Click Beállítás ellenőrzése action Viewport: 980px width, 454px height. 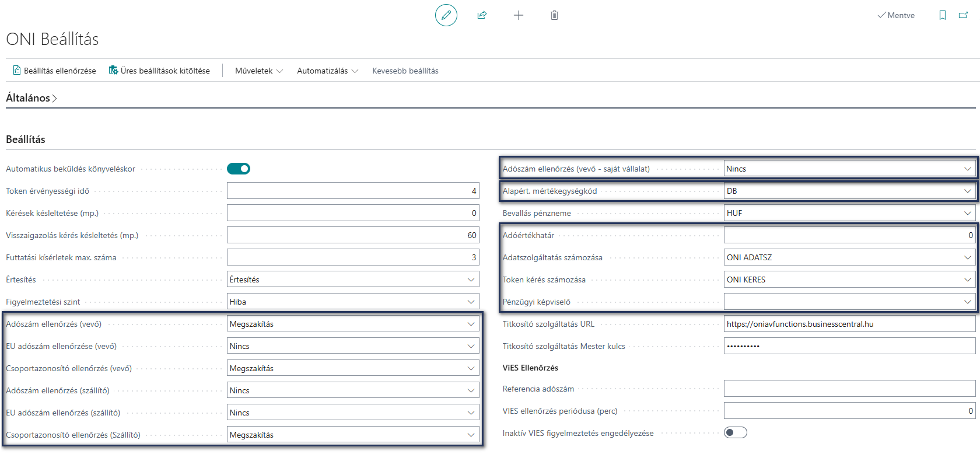pos(55,71)
